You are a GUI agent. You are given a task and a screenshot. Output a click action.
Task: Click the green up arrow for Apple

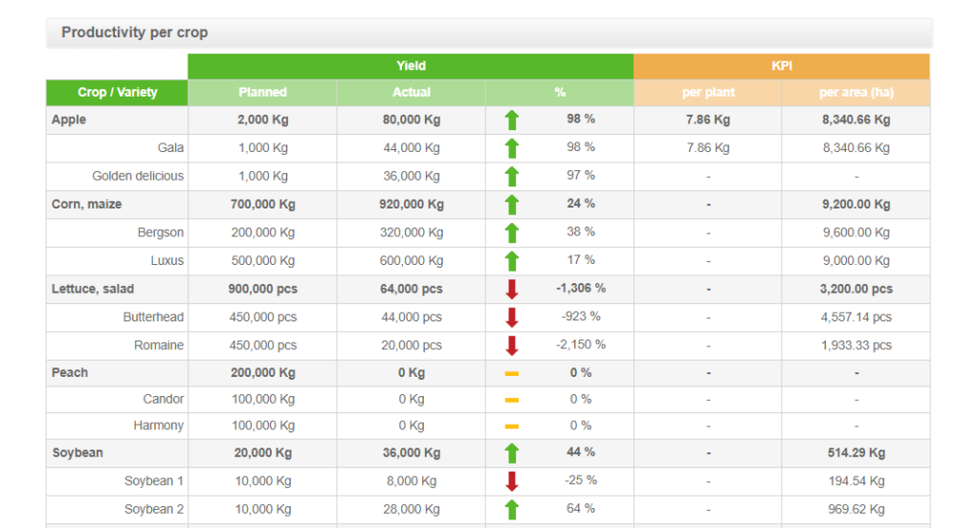(x=512, y=120)
